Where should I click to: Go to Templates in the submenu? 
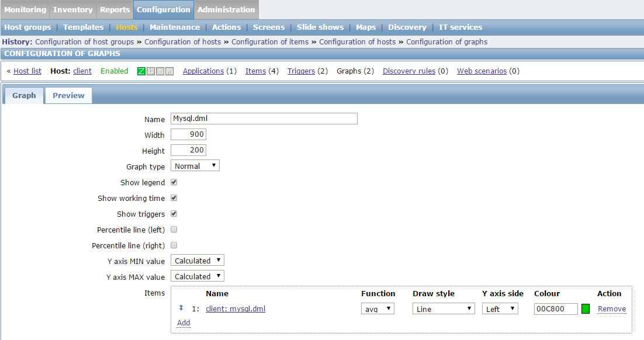click(x=83, y=27)
